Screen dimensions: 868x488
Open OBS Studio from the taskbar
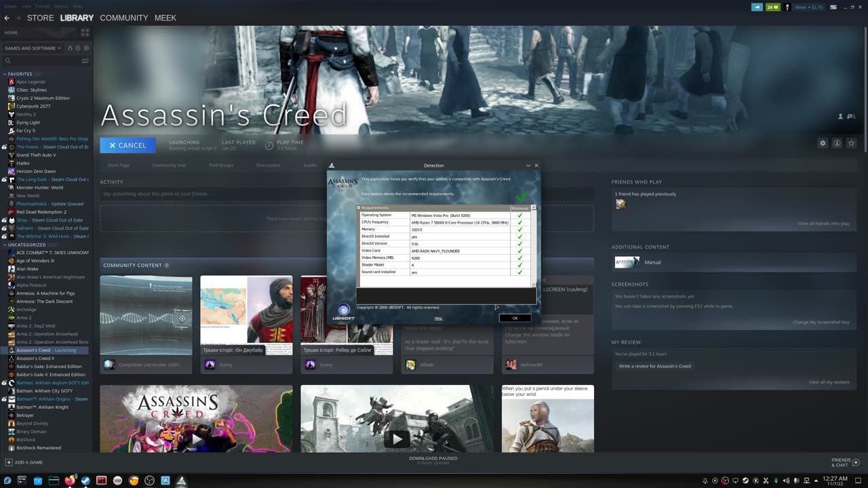[x=149, y=481]
